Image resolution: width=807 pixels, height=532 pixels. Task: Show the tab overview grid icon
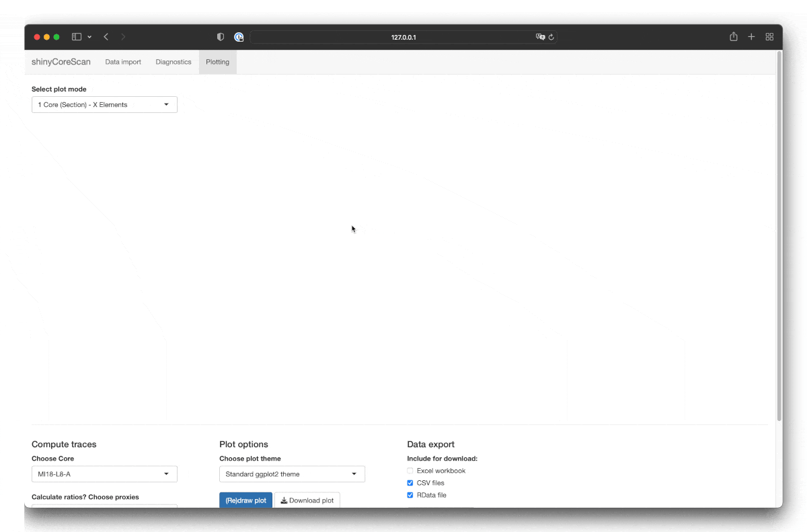click(x=770, y=37)
